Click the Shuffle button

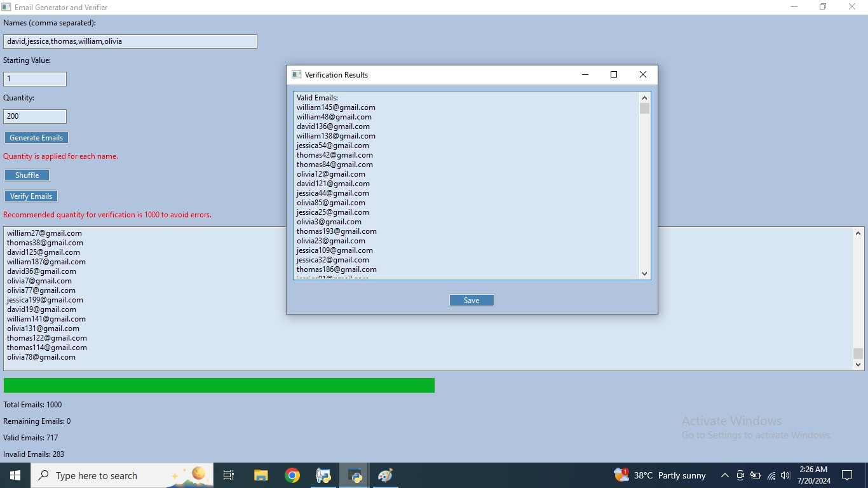(27, 175)
